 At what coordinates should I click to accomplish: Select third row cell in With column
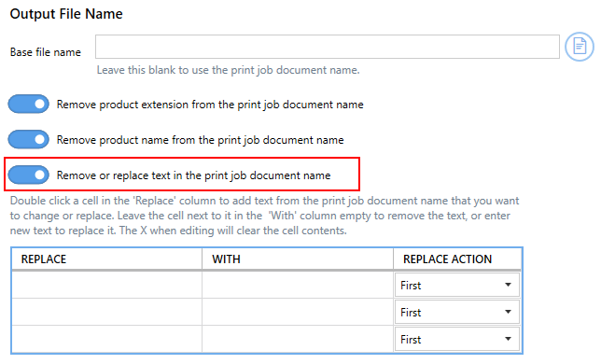pyautogui.click(x=298, y=339)
